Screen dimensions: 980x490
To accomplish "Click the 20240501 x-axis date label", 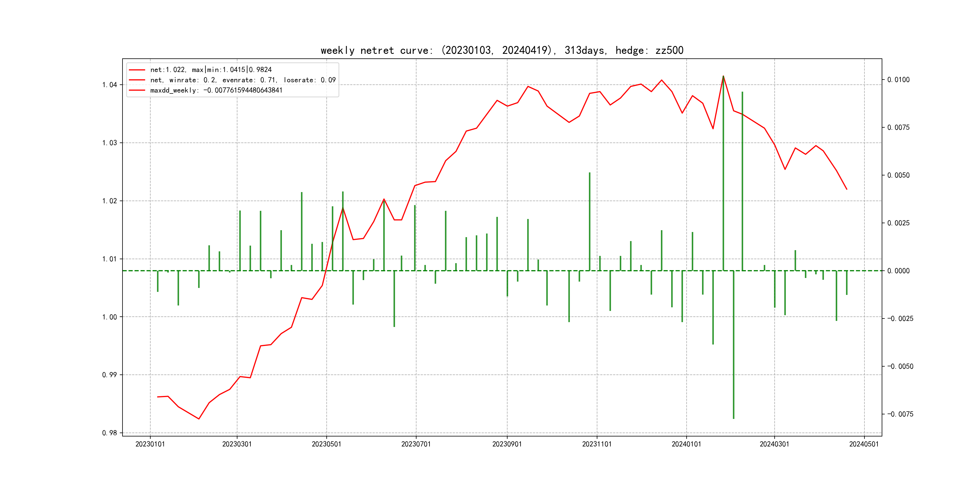I will [864, 444].
